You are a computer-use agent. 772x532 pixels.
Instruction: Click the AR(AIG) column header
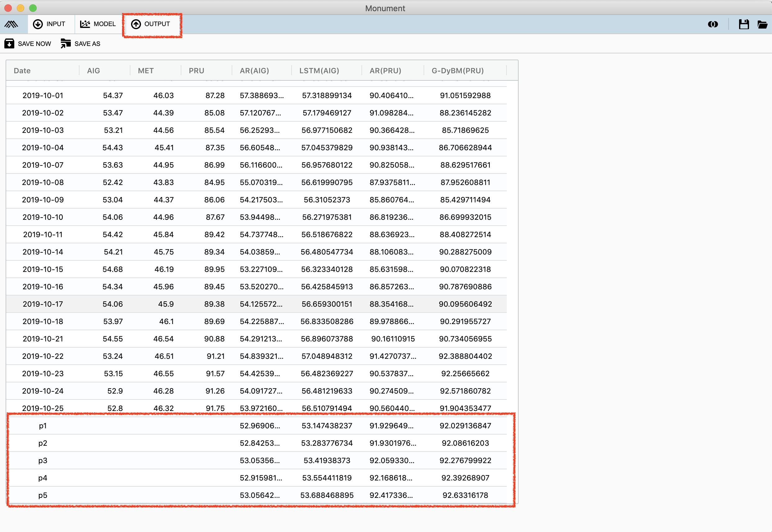point(254,71)
